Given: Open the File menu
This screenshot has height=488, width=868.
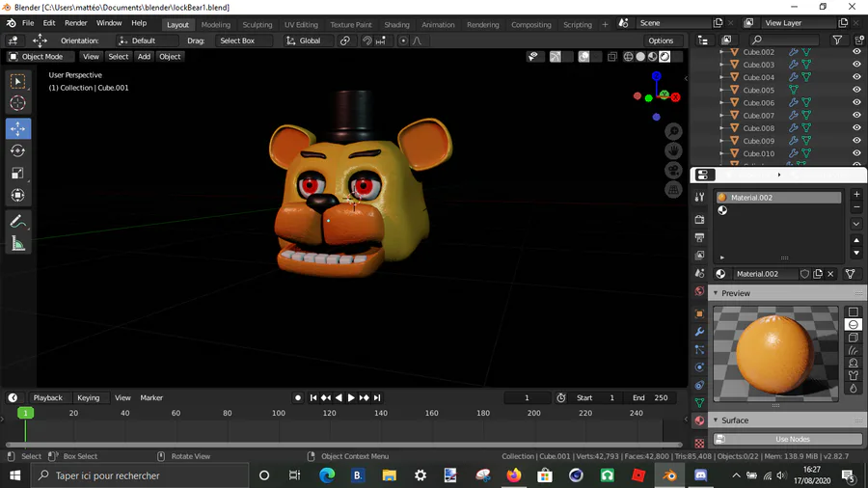Looking at the screenshot, I should tap(28, 23).
